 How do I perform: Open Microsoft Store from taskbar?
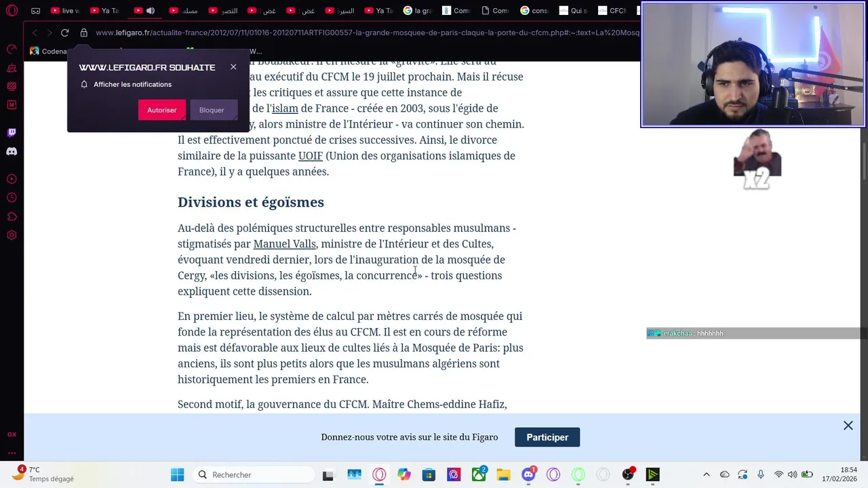coord(429,474)
